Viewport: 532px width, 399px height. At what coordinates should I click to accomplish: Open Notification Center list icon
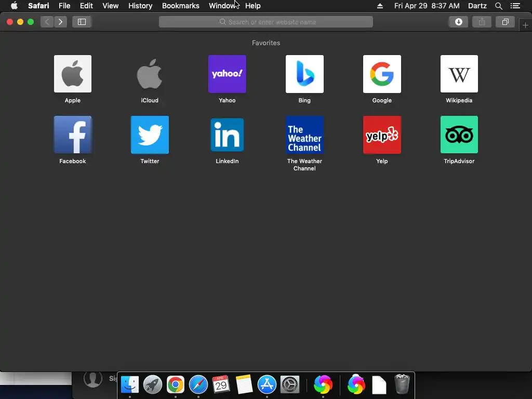point(515,6)
